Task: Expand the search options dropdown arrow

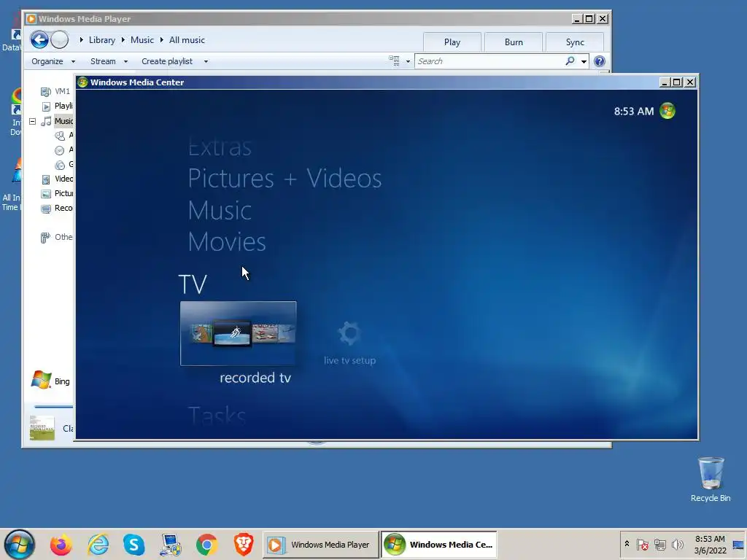Action: pos(584,61)
